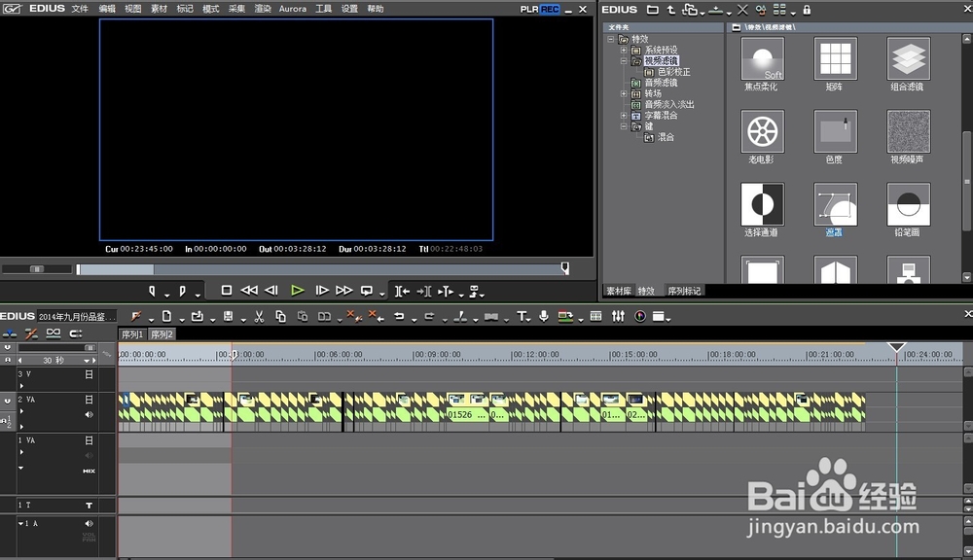Open the 文件 menu

coord(80,9)
